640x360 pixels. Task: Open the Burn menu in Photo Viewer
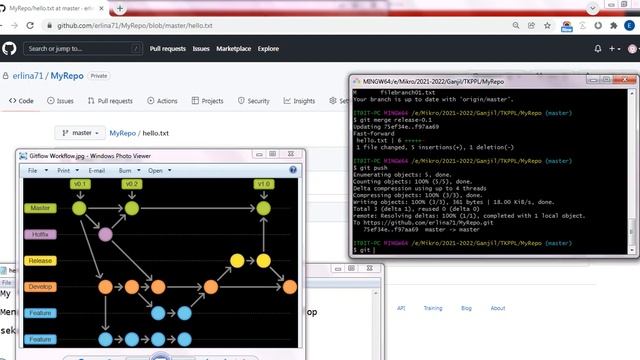coord(129,171)
